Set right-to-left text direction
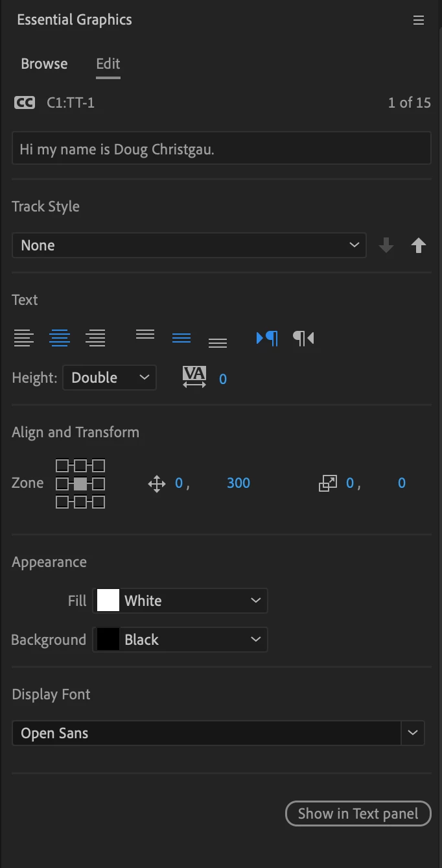 pyautogui.click(x=303, y=338)
